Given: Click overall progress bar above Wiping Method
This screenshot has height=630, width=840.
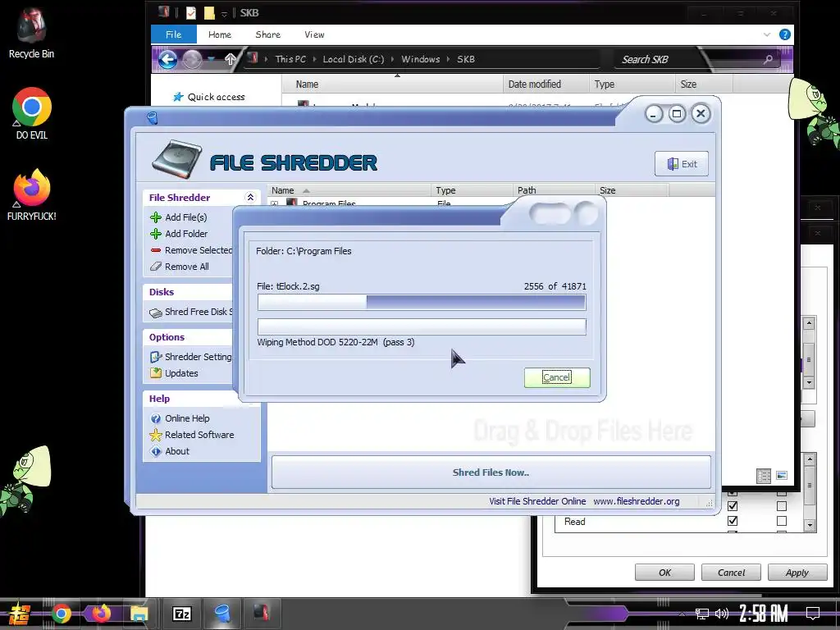Looking at the screenshot, I should pyautogui.click(x=422, y=326).
